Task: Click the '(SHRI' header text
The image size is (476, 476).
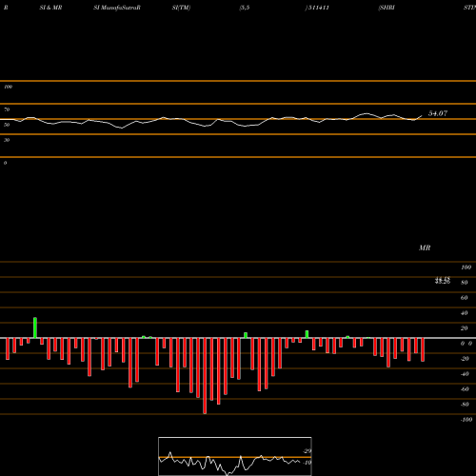Action: coord(387,8)
